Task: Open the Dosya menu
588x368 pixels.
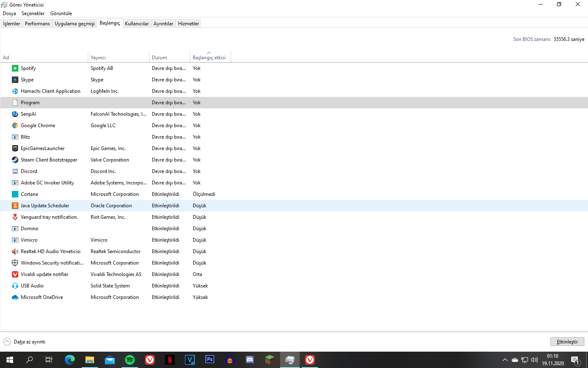Action: (9, 13)
